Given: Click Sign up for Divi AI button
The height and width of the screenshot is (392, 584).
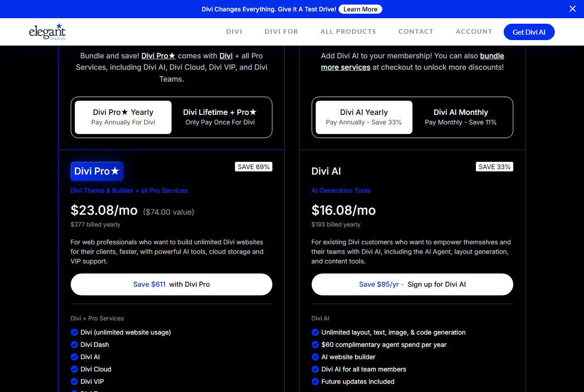Looking at the screenshot, I should [412, 284].
